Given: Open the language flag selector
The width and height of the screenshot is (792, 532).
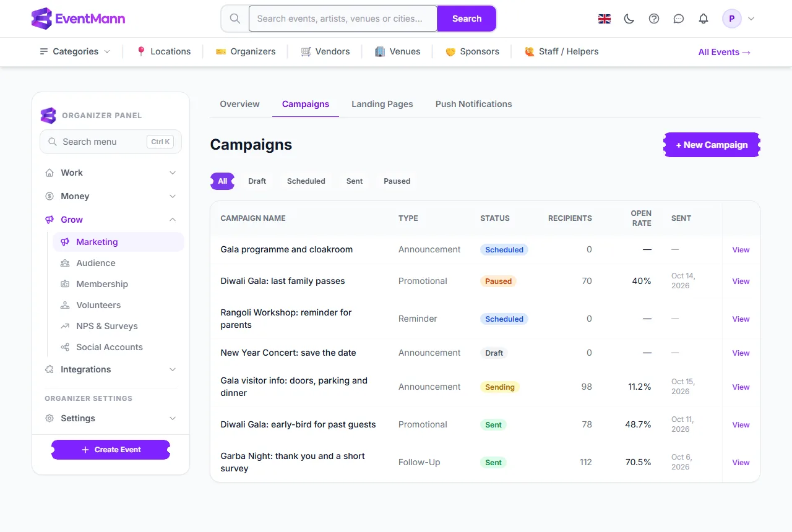Looking at the screenshot, I should click(x=605, y=19).
